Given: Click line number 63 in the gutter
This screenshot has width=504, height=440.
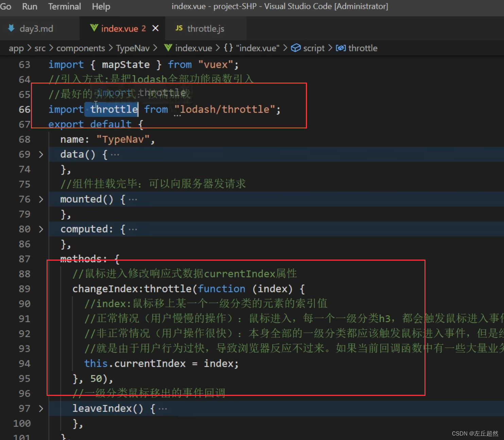Looking at the screenshot, I should [x=24, y=65].
